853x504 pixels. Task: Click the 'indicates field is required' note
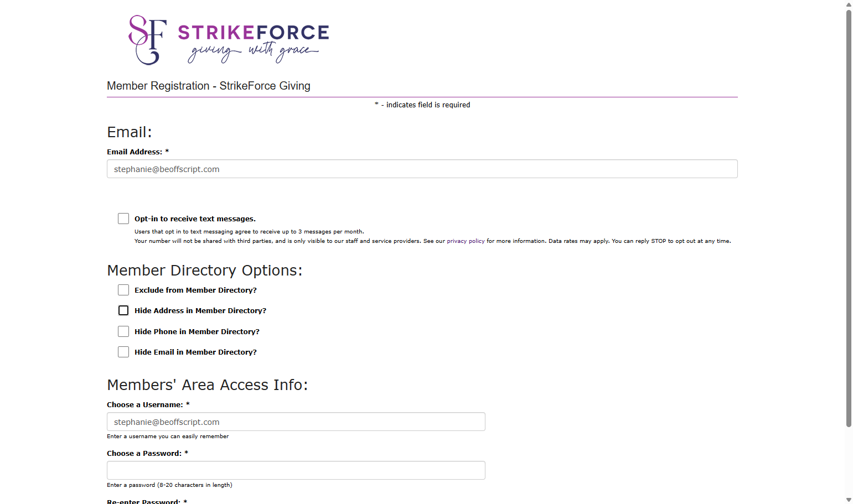pyautogui.click(x=422, y=105)
